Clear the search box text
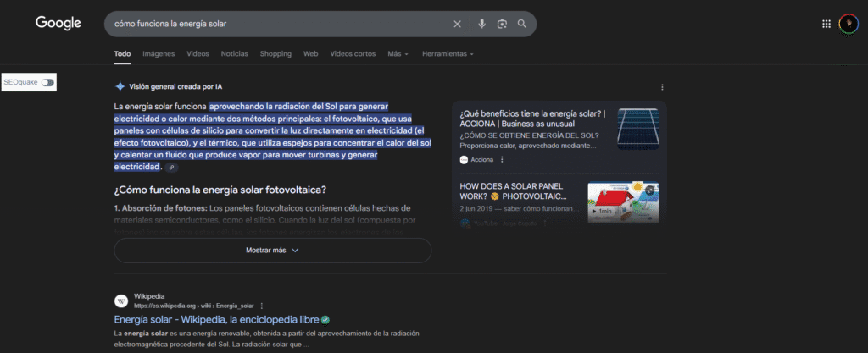This screenshot has width=868, height=353. pyautogui.click(x=458, y=24)
